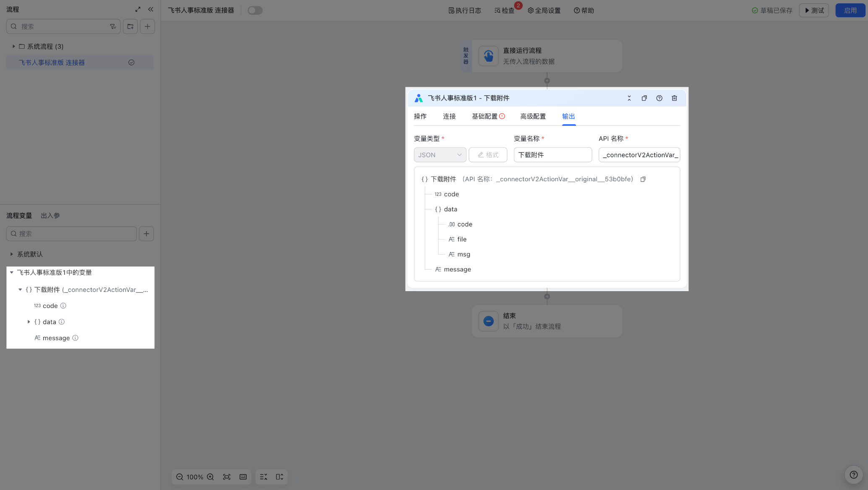
Task: Show info for the data variable
Action: tap(62, 322)
